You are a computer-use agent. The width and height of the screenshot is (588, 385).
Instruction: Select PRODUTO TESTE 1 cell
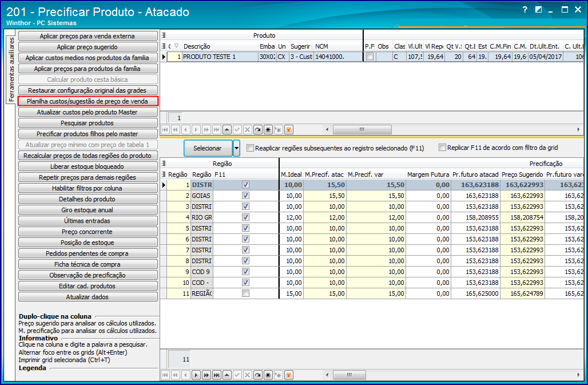pyautogui.click(x=220, y=57)
